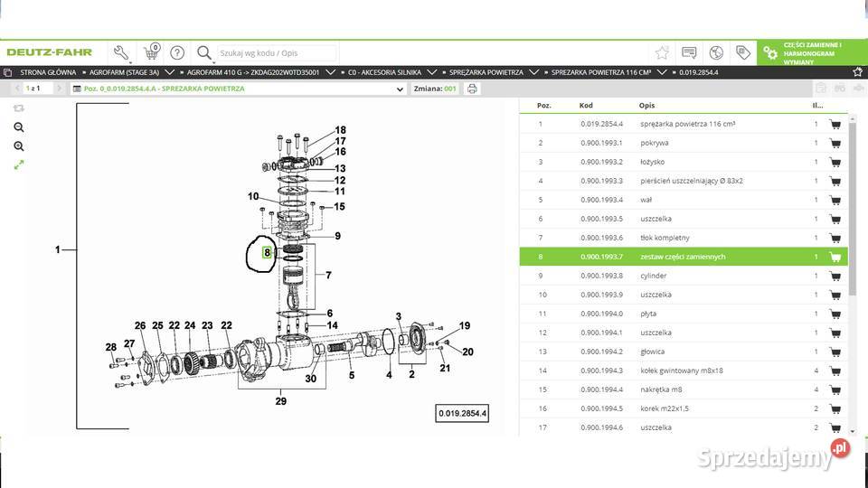868x488 pixels.
Task: Click the search field Szukaj wg kodu
Action: [x=276, y=53]
